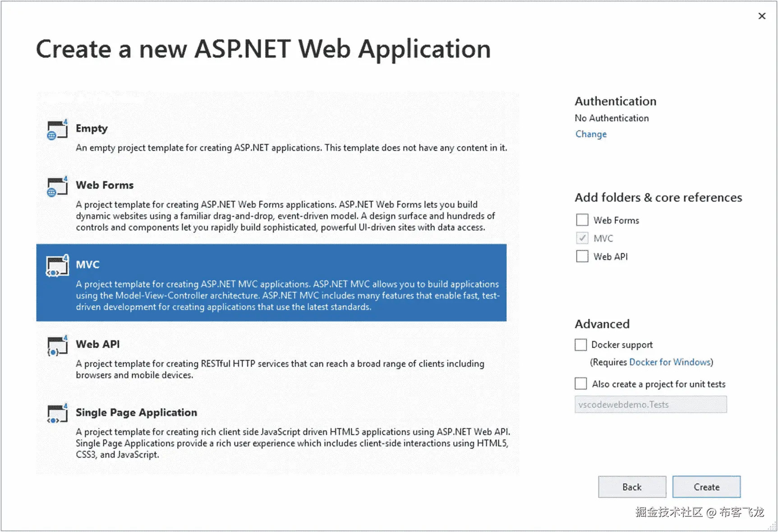This screenshot has height=532, width=778.
Task: Go back with the Back button
Action: click(632, 487)
